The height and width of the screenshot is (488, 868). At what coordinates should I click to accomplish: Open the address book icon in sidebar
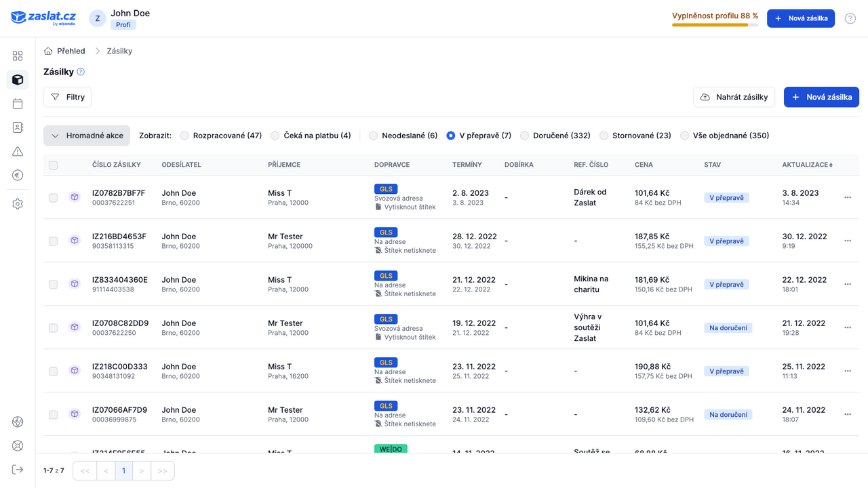pyautogui.click(x=18, y=127)
